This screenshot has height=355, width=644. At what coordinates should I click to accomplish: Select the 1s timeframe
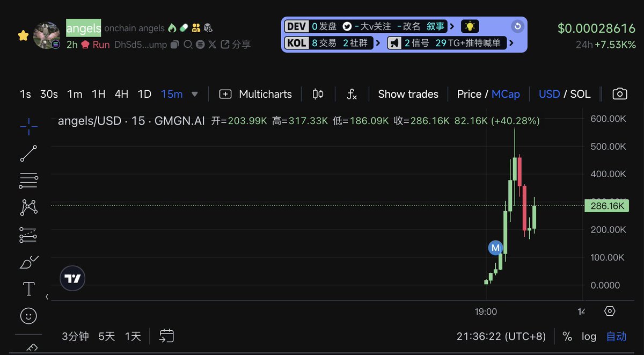(x=25, y=94)
